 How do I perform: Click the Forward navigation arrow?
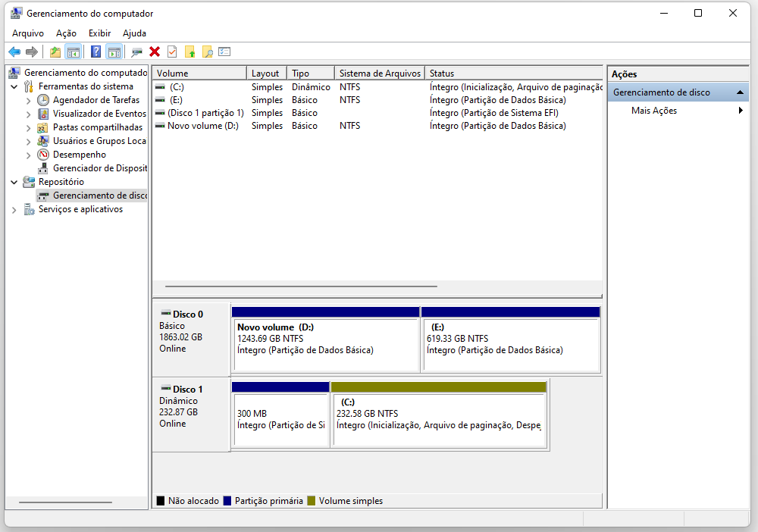pos(30,52)
